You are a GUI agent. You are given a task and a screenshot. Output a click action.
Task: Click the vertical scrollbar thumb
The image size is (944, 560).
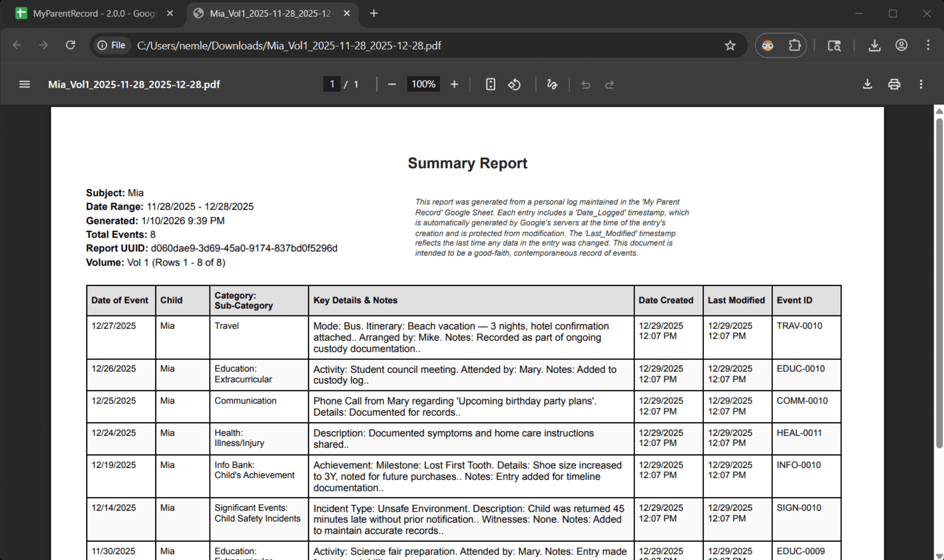pyautogui.click(x=939, y=283)
